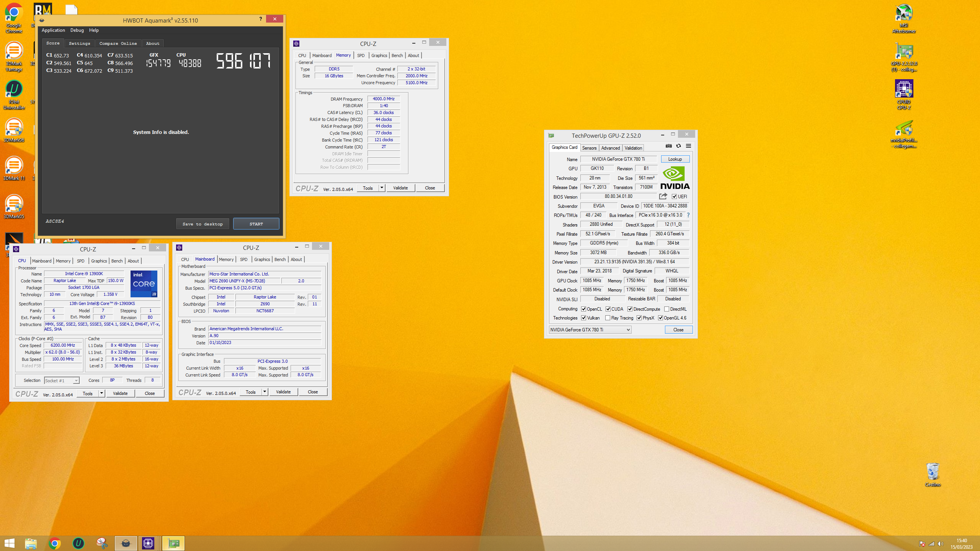Open IObit Uninstaller desktop icon

tap(14, 95)
